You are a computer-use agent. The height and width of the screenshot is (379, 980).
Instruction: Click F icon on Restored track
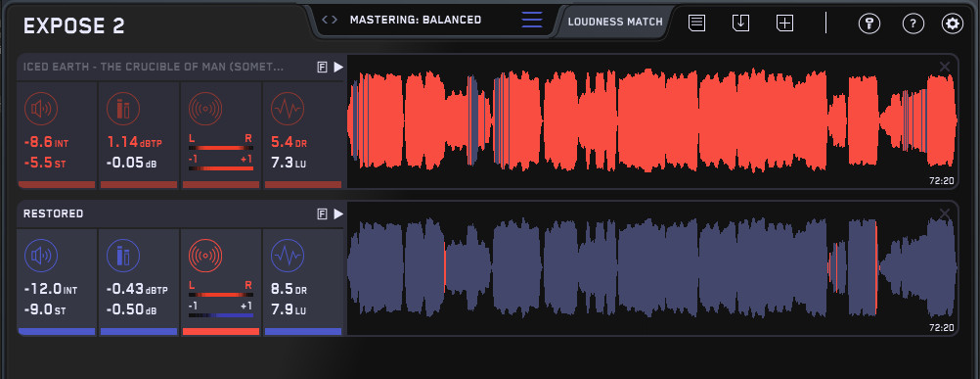coord(323,214)
